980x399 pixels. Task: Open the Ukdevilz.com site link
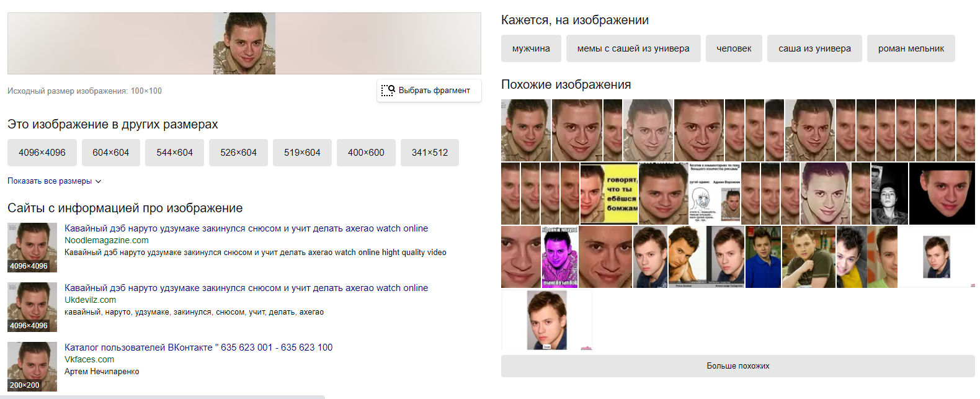point(90,300)
